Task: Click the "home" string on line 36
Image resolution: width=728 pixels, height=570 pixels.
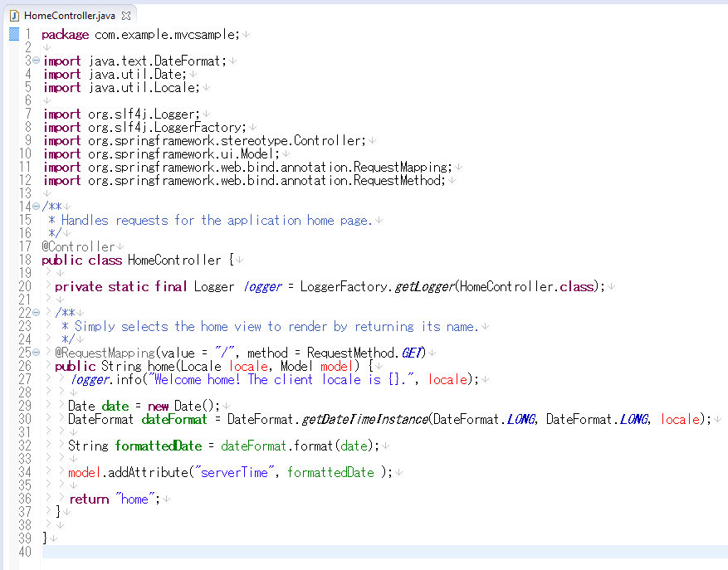Action: (134, 499)
